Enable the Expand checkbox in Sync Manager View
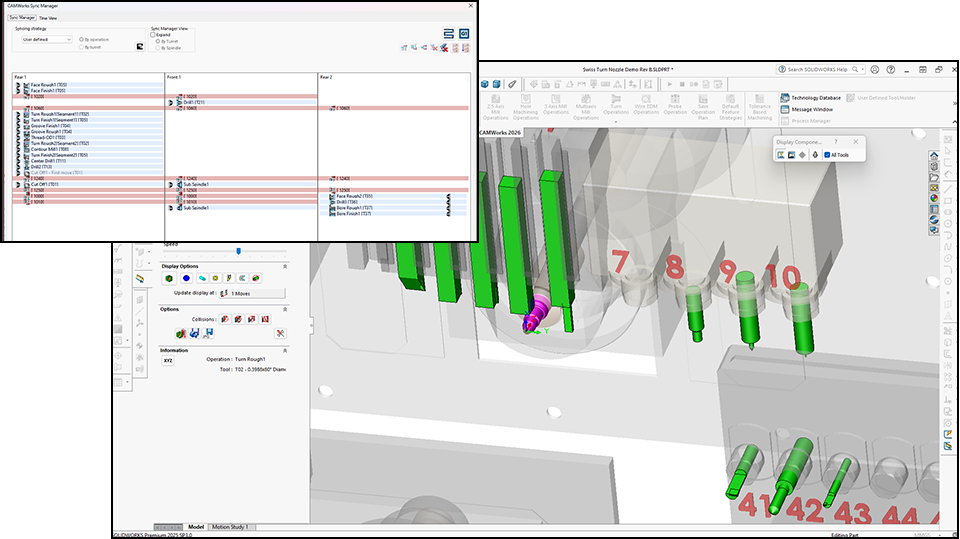The height and width of the screenshot is (539, 960). pos(153,34)
